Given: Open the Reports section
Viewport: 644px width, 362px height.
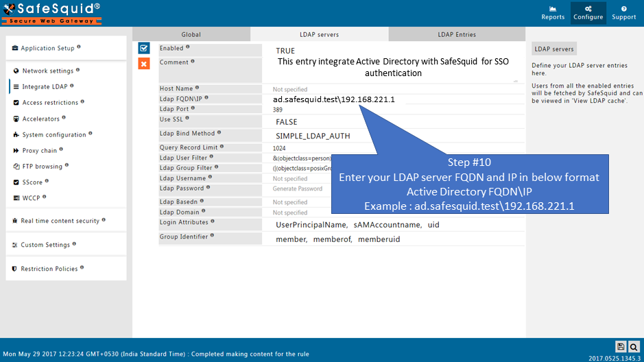Looking at the screenshot, I should click(552, 13).
